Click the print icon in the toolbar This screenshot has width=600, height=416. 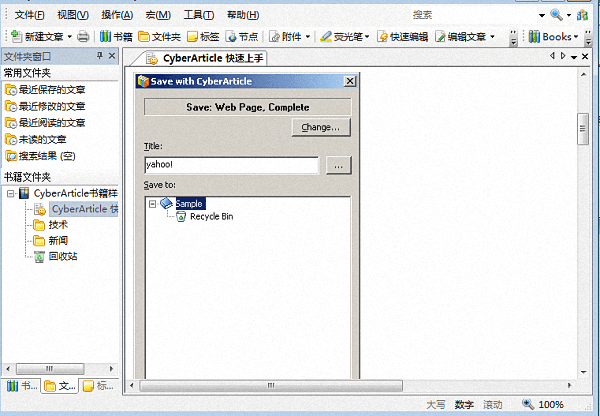(x=83, y=37)
